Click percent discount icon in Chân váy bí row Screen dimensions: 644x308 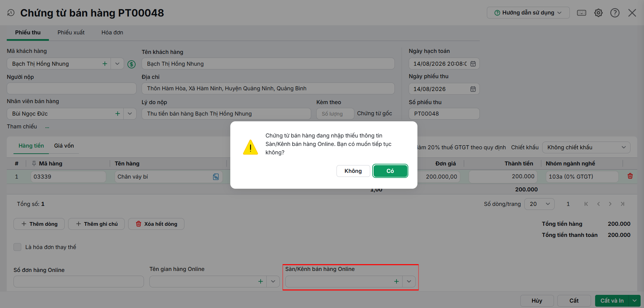[x=216, y=177]
